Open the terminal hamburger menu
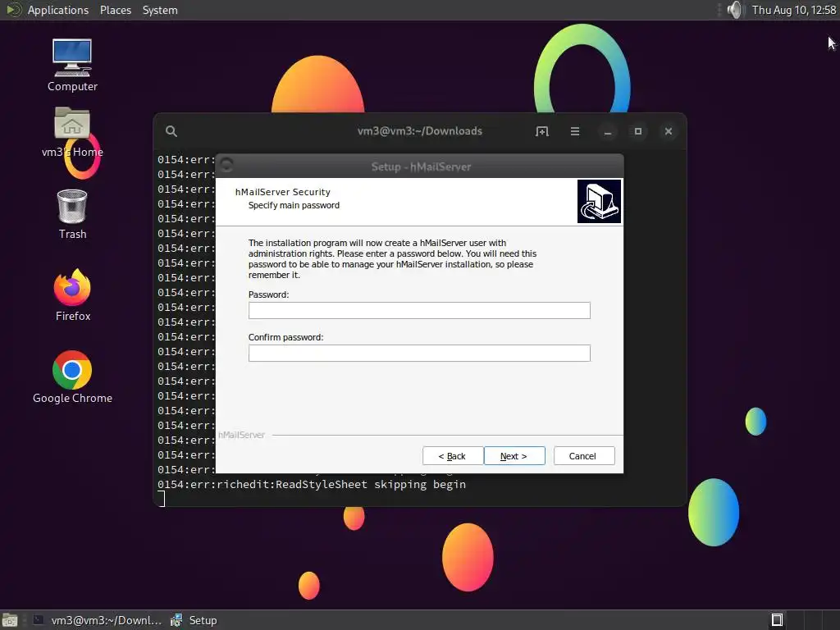 click(x=575, y=131)
